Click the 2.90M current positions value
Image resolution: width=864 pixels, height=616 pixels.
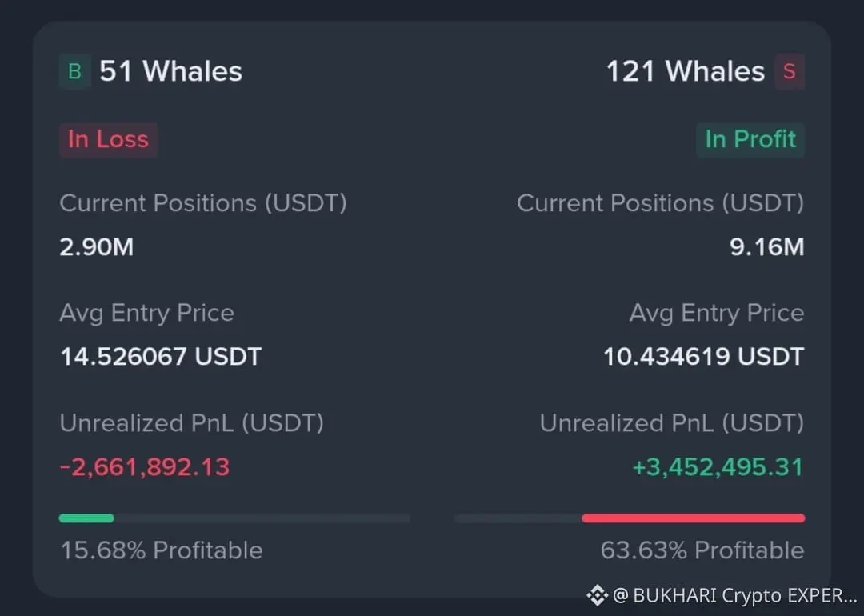[97, 246]
